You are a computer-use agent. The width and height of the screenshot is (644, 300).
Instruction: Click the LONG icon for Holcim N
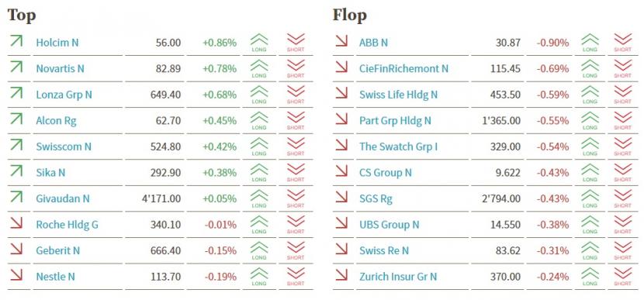(258, 43)
